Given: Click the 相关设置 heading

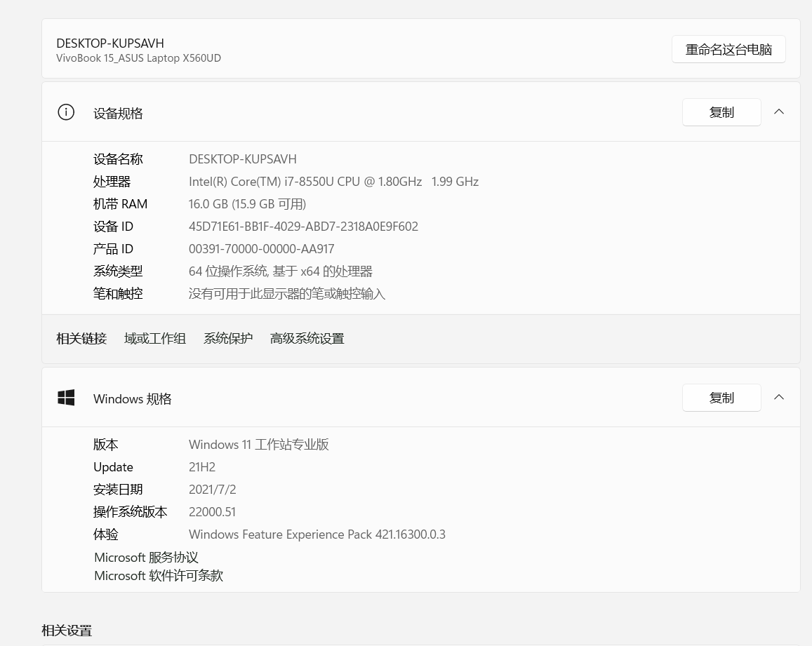Looking at the screenshot, I should 67,631.
